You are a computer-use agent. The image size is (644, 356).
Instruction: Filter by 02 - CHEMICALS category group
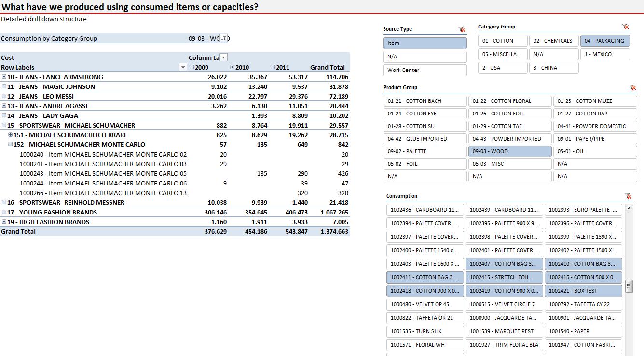(x=554, y=41)
